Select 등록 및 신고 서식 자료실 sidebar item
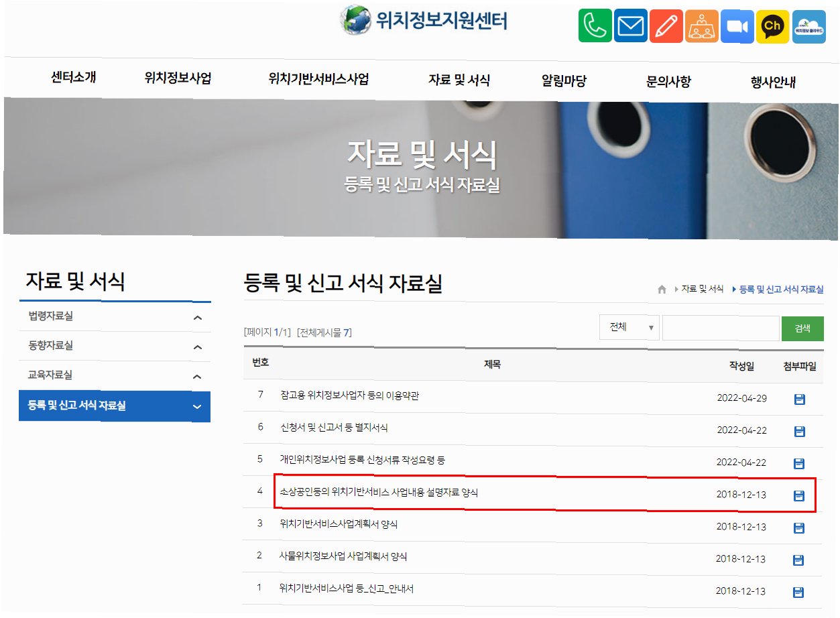This screenshot has width=840, height=618. coord(115,406)
